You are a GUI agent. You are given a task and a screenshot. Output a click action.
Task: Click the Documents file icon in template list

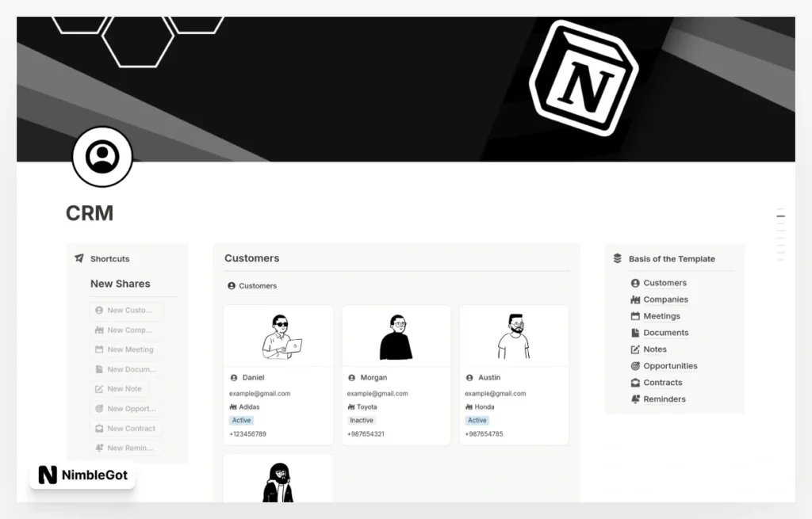[635, 333]
